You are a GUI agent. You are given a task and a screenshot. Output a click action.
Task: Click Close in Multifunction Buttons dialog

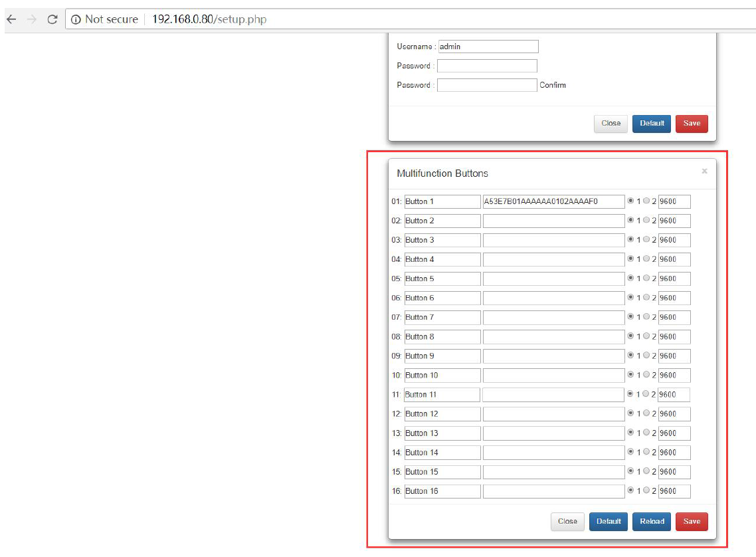pos(567,521)
